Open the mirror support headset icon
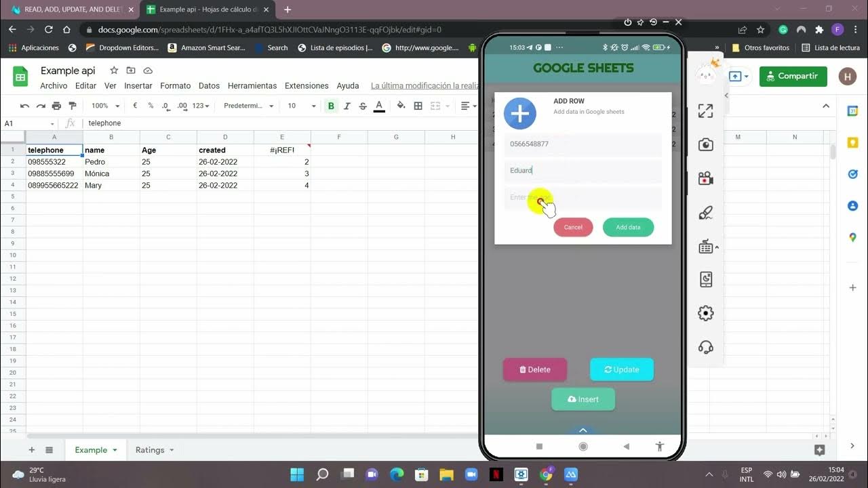Screen dimensions: 868x488 705,347
